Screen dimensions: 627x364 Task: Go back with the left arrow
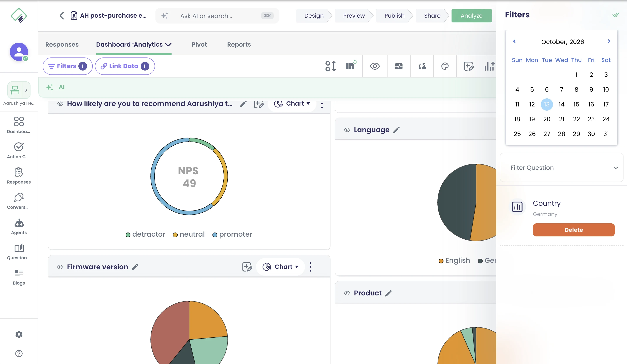pyautogui.click(x=62, y=16)
